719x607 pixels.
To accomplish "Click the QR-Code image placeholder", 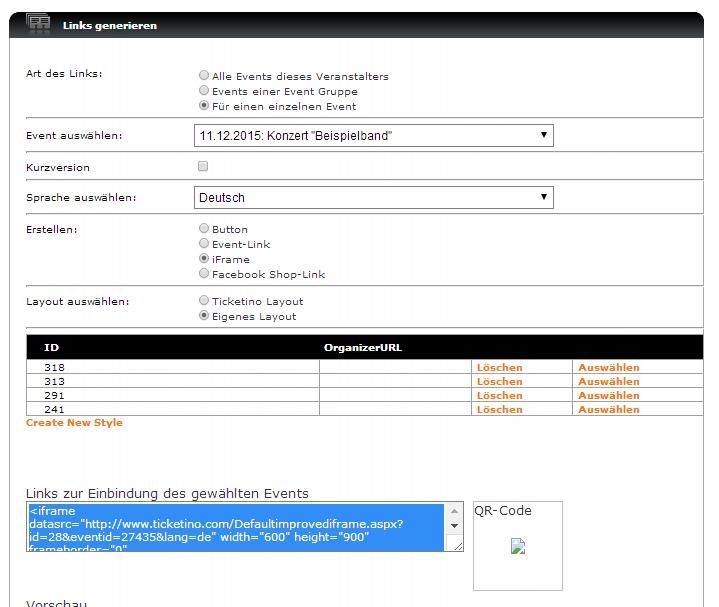I will [518, 547].
